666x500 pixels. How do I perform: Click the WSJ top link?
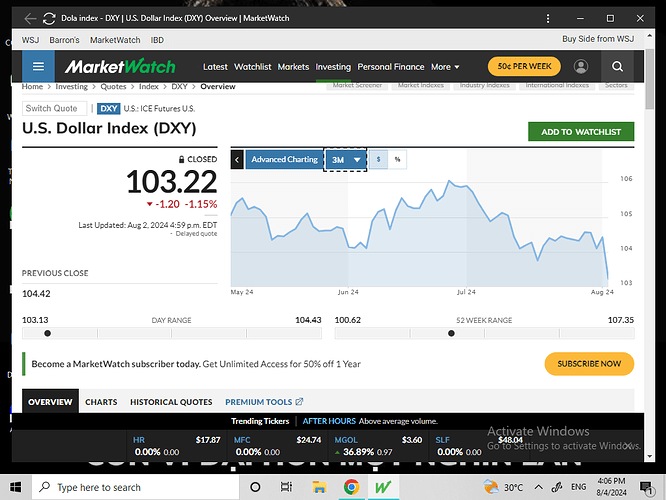pyautogui.click(x=30, y=40)
